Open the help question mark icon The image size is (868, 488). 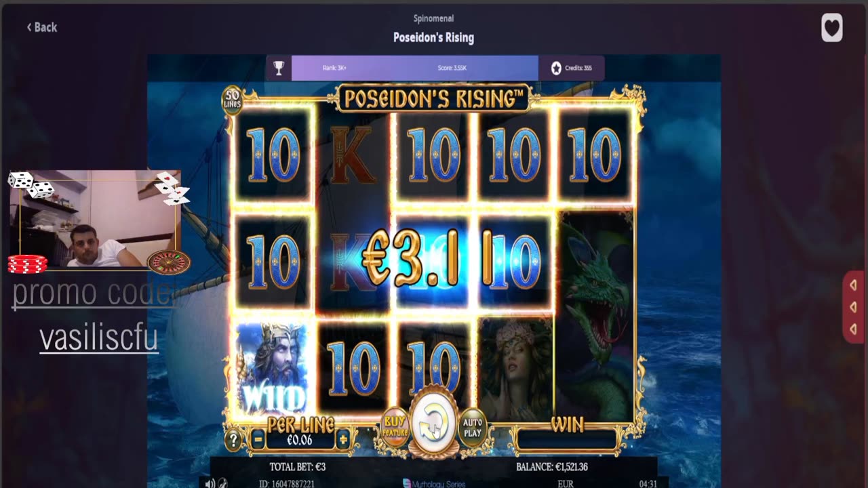(x=233, y=441)
